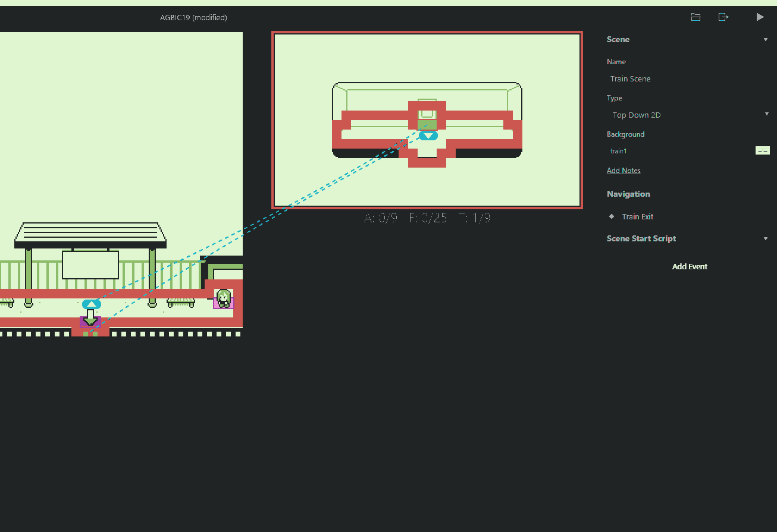Click the station sign board in scene
The height and width of the screenshot is (532, 777).
click(x=90, y=265)
